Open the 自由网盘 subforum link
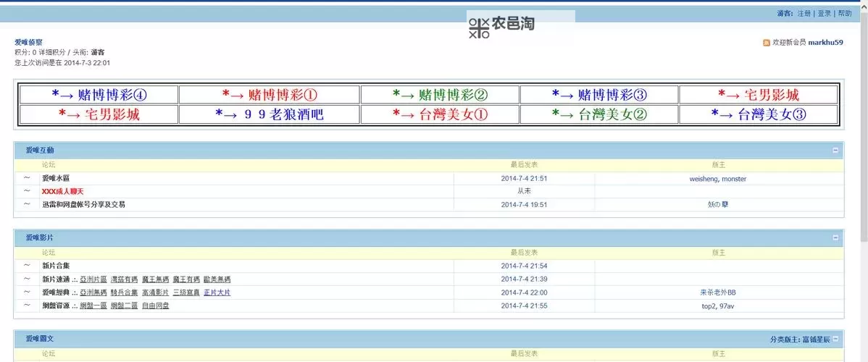Image resolution: width=868 pixels, height=362 pixels. point(155,306)
